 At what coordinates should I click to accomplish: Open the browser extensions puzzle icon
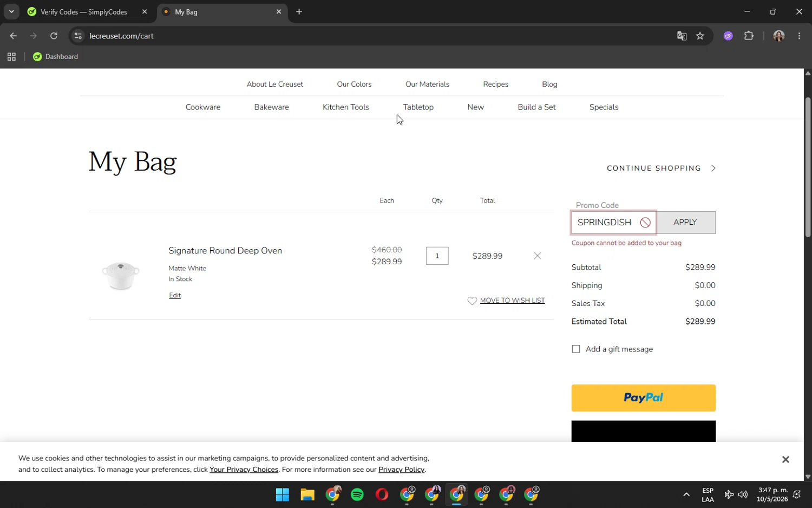(749, 36)
